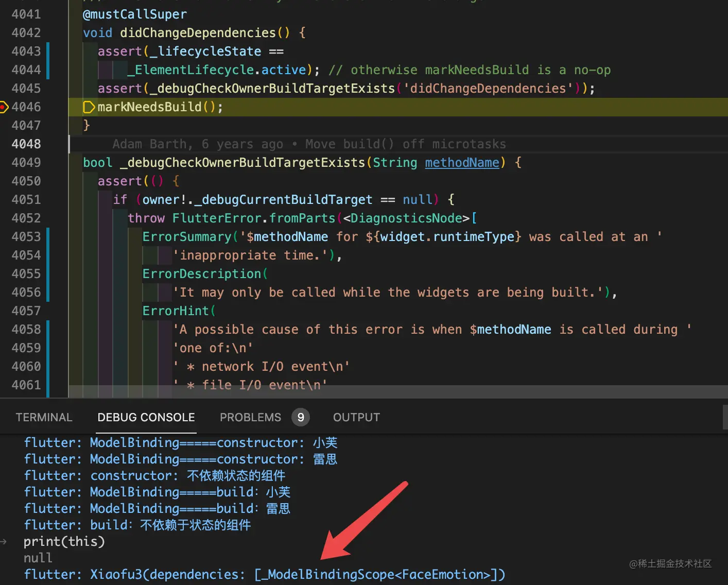The image size is (728, 585).
Task: Select the DEBUG CONSOLE tab
Action: point(146,417)
